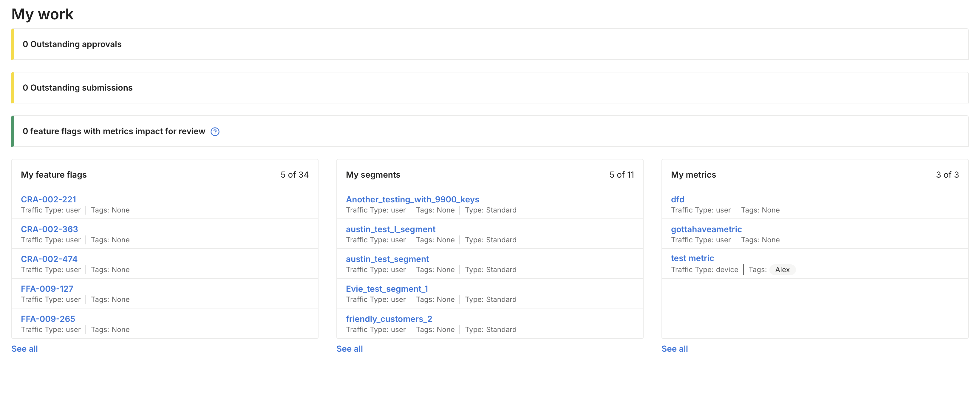980x394 pixels.
Task: Click the metrics impact help question icon
Action: [x=215, y=132]
